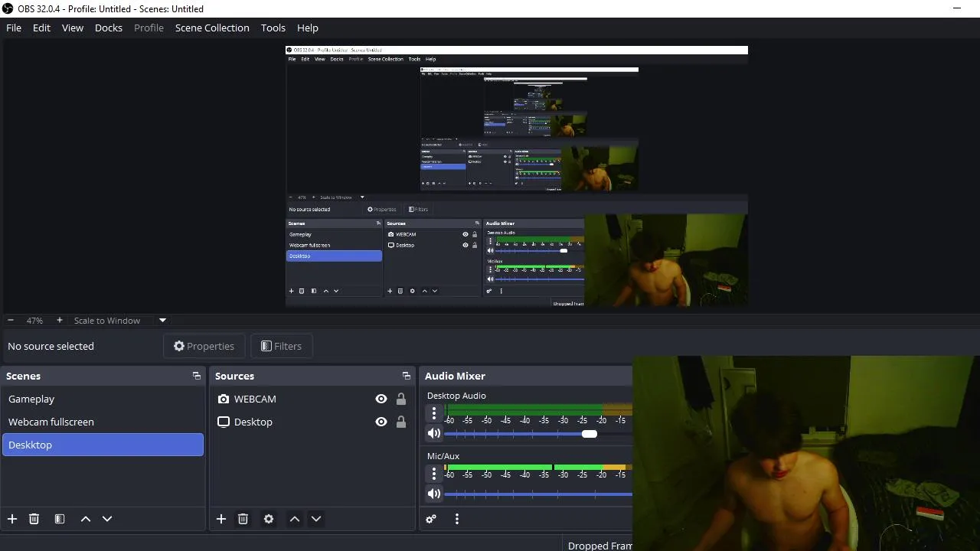
Task: Move scene up
Action: click(86, 519)
